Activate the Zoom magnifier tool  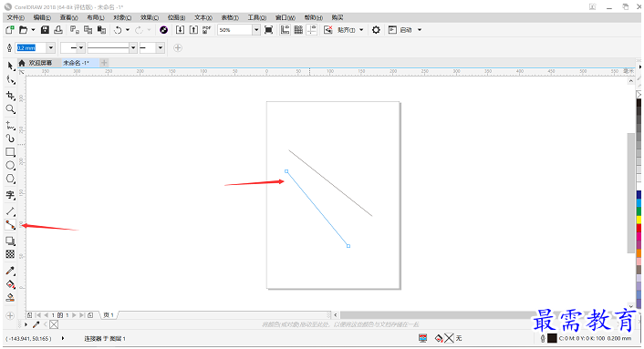[10, 109]
